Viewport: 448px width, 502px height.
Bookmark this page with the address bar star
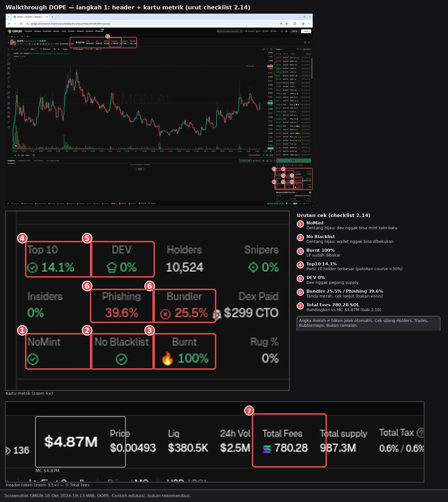tap(287, 24)
